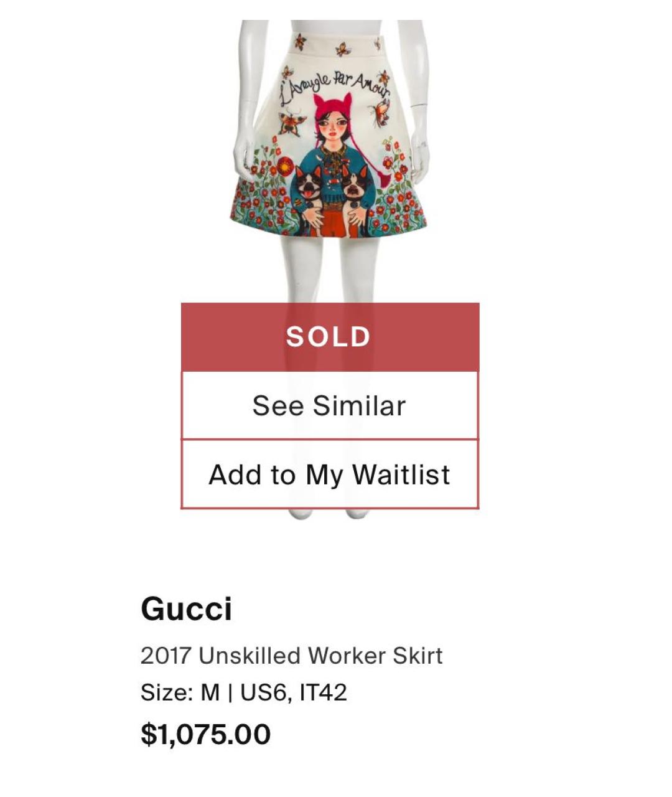Image resolution: width=672 pixels, height=797 pixels.
Task: Click the girl's pink cat-ear hat
Action: pyautogui.click(x=333, y=106)
